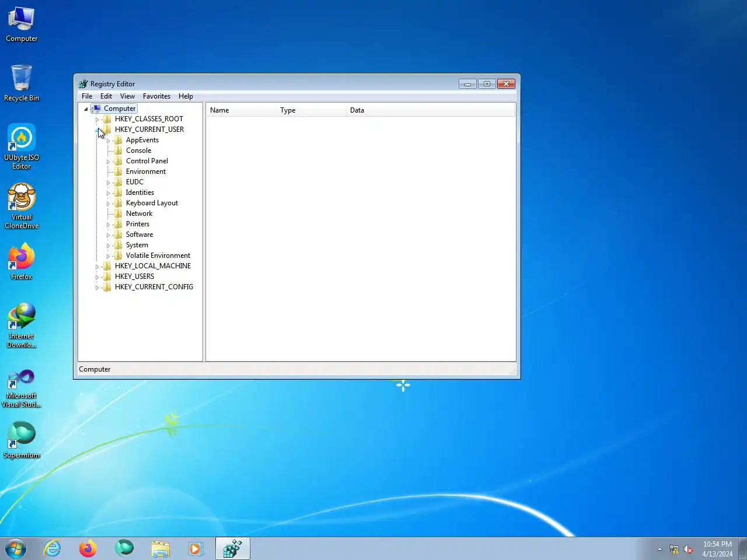This screenshot has width=747, height=560.
Task: Expand the EUDC key arrow
Action: [x=108, y=182]
